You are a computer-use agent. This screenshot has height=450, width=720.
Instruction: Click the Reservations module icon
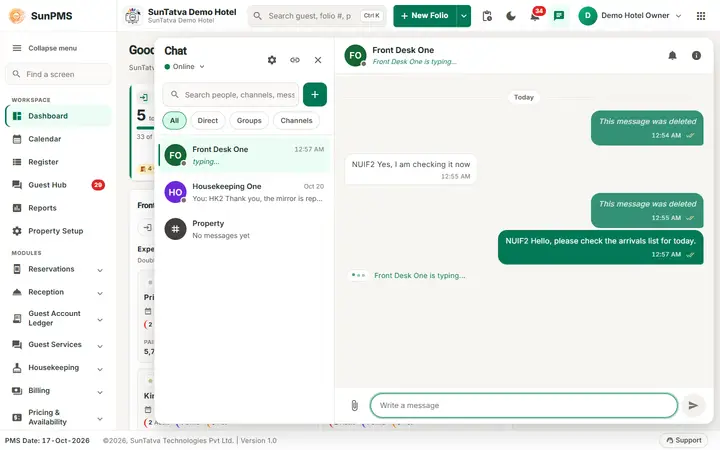click(x=17, y=269)
